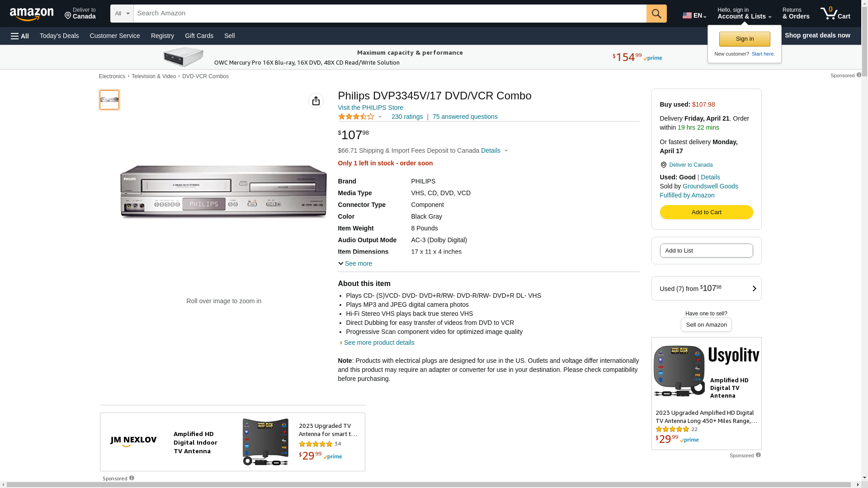Click Electronics breadcrumb

(x=112, y=76)
